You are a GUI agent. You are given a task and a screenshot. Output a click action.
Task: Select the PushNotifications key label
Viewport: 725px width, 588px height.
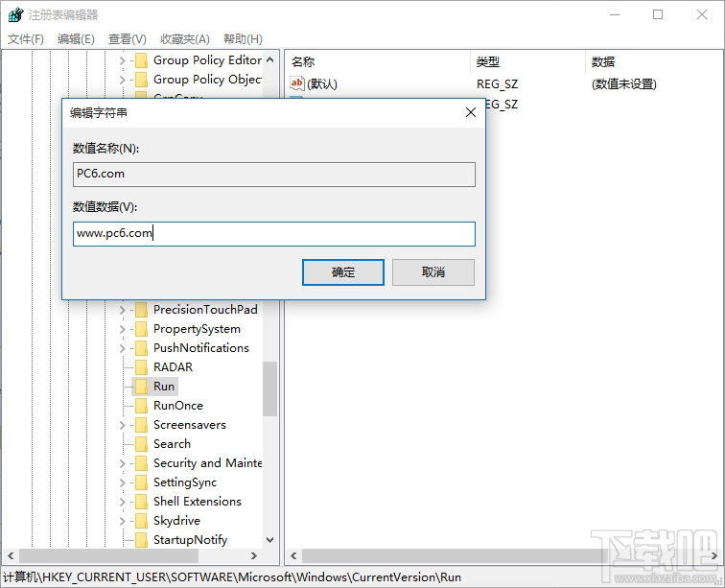click(x=201, y=348)
